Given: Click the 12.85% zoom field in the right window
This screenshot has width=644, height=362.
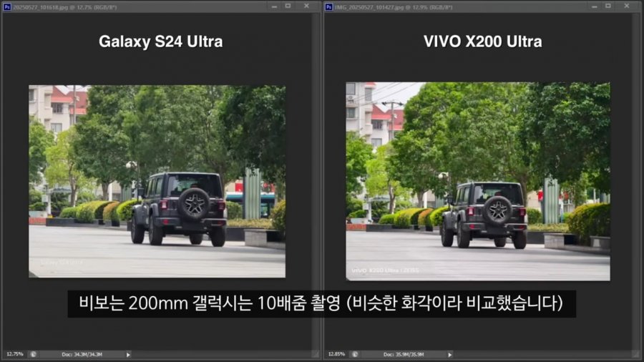Looking at the screenshot, I should pyautogui.click(x=336, y=354).
